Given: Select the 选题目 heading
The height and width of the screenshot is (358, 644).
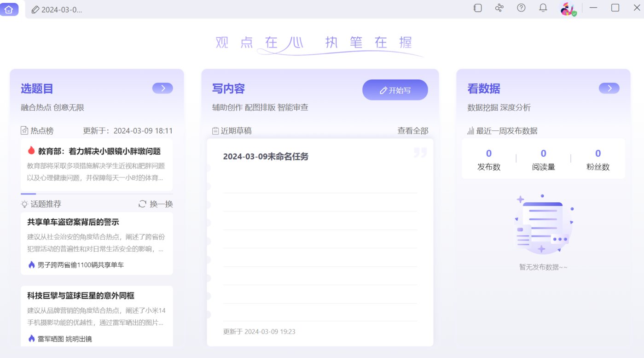Looking at the screenshot, I should 37,88.
